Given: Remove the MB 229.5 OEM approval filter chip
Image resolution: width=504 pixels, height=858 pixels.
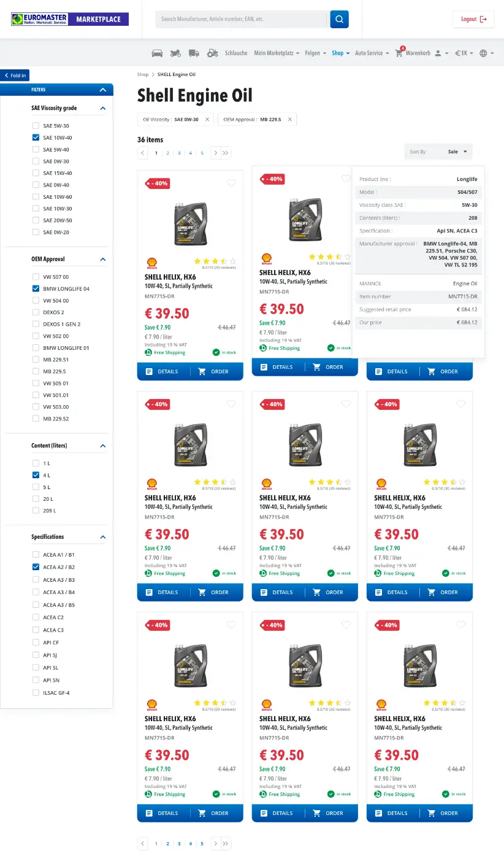Looking at the screenshot, I should pos(289,119).
